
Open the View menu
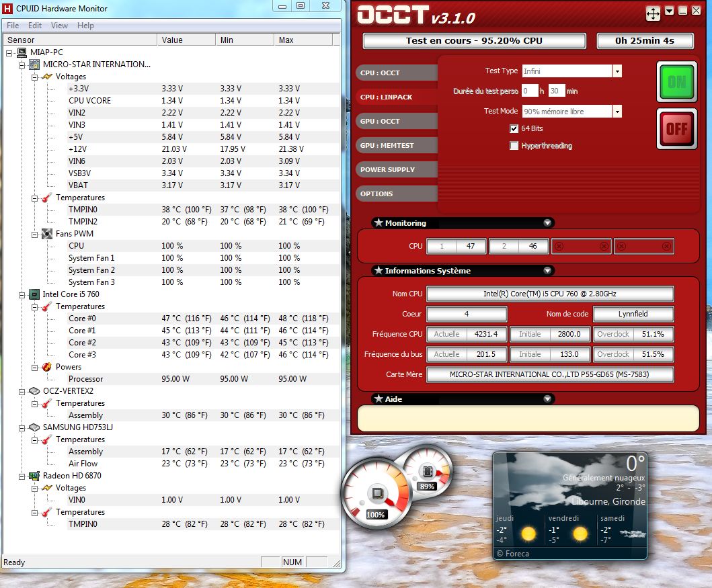[x=59, y=26]
